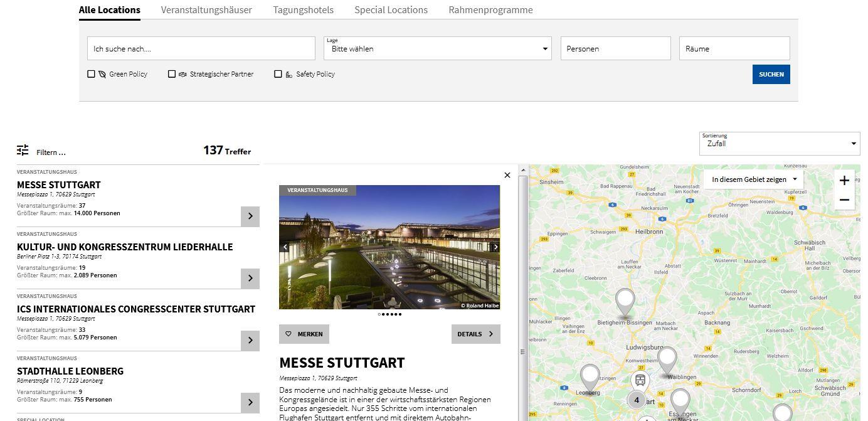This screenshot has height=421, width=868.
Task: Switch to Rahmenprogramme tab
Action: (x=491, y=10)
